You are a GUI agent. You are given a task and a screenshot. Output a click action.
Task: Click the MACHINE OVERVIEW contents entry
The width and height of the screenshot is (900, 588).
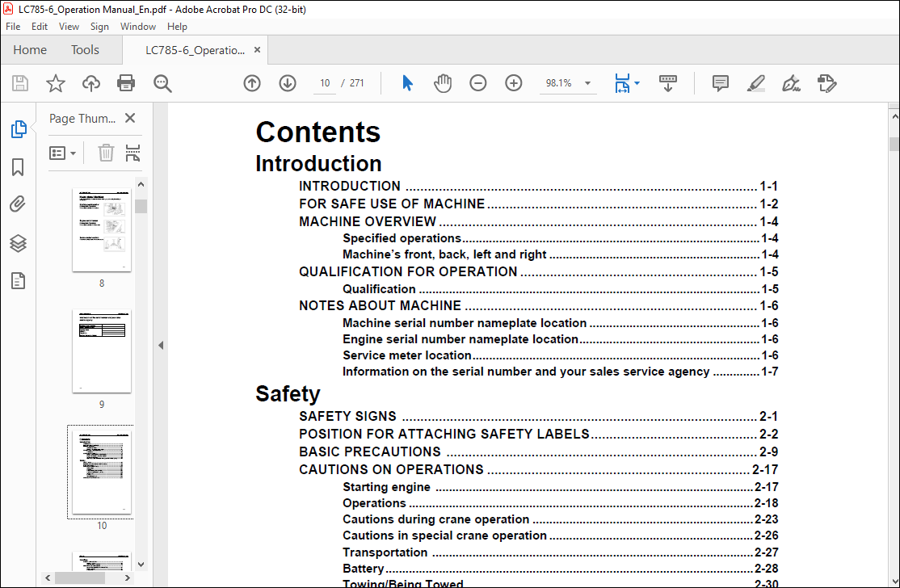tap(538, 221)
